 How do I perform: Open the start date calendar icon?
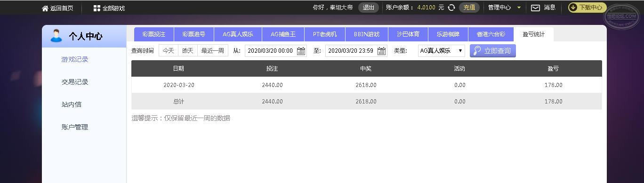pyautogui.click(x=301, y=51)
